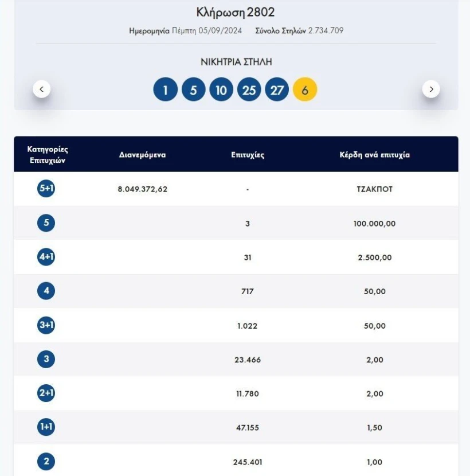Screen dimensions: 470x476
Task: Click the yellow Joker ball 6
Action: click(x=305, y=90)
